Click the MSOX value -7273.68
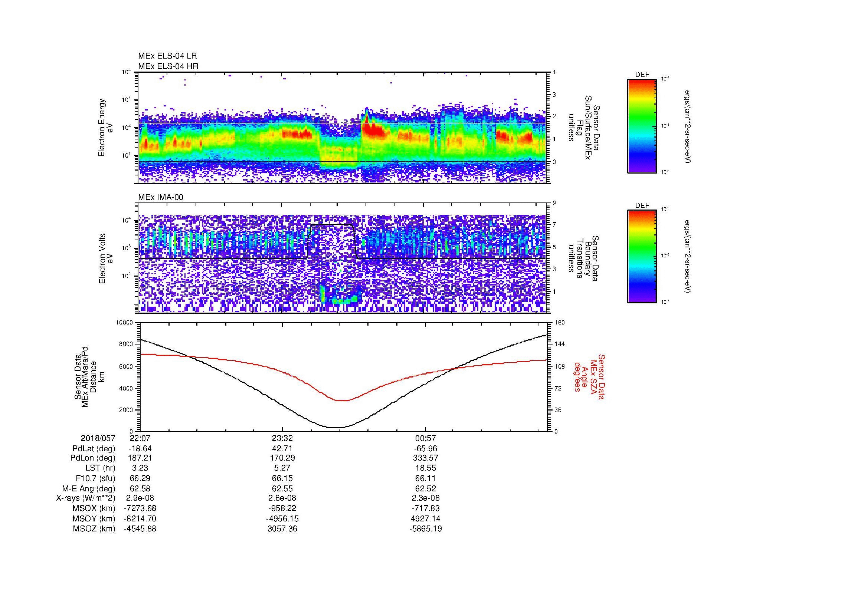This screenshot has height=613, width=868. [x=140, y=508]
